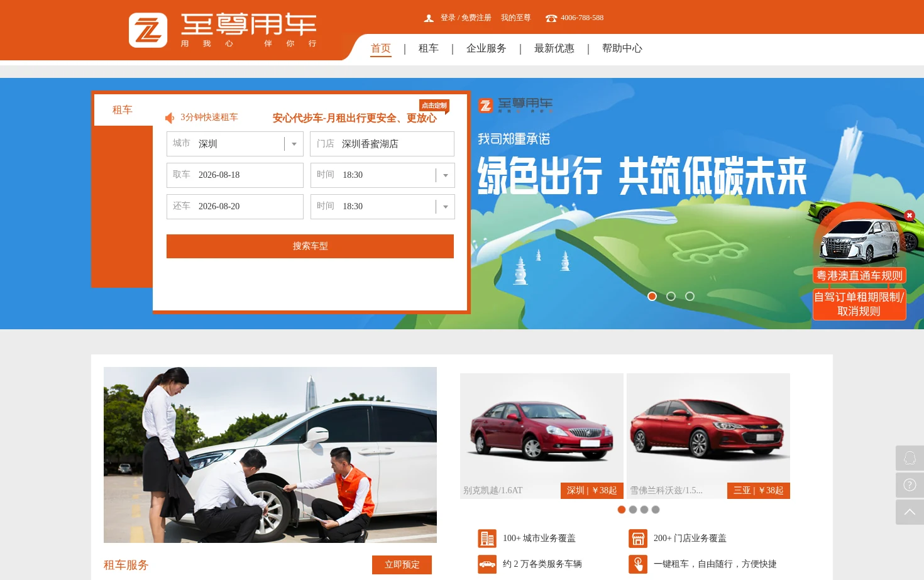This screenshot has width=924, height=580.
Task: Open the 雪佛兰科沃兹 car card
Action: click(708, 436)
